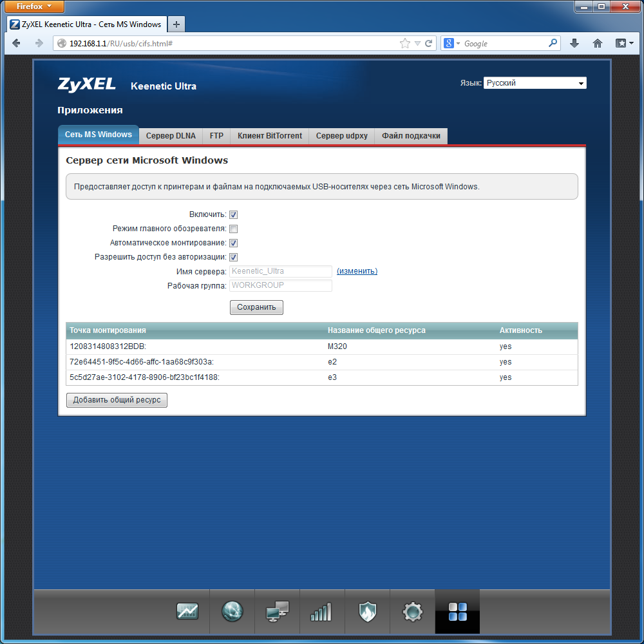Viewport: 644px width, 644px height.
Task: Open the bookmarks menu icon
Action: pos(624,43)
